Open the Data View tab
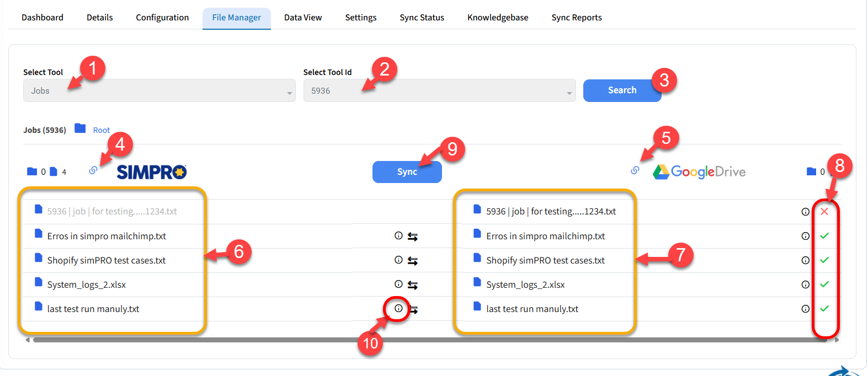The height and width of the screenshot is (376, 868). [303, 18]
